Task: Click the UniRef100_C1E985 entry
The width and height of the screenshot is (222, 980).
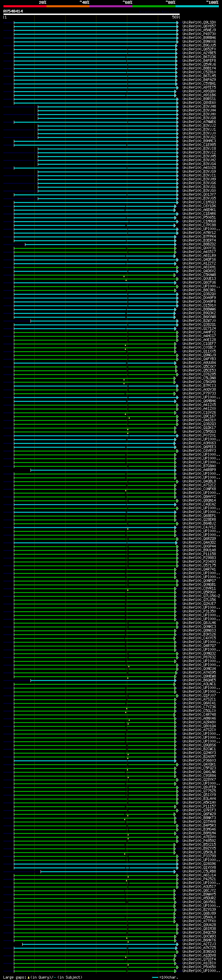Action: (199, 145)
